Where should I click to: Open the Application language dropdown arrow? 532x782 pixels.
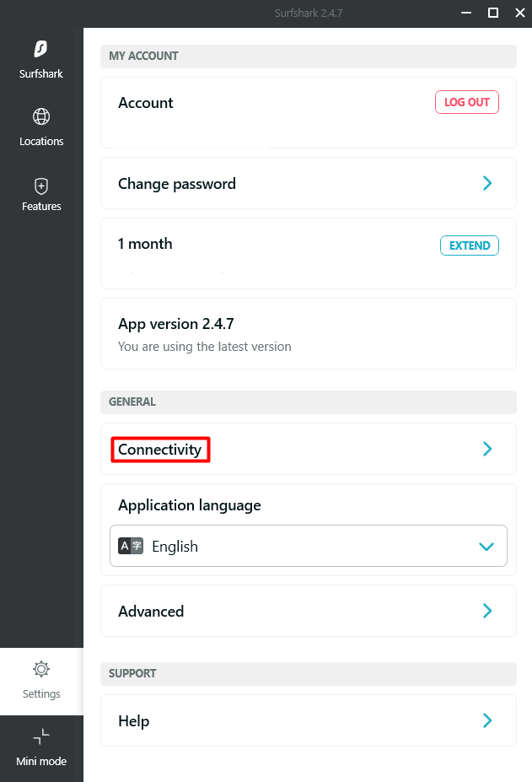[x=486, y=547]
